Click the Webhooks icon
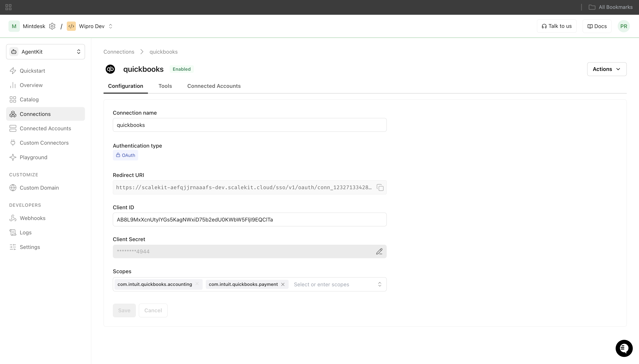This screenshot has height=364, width=639. tap(13, 218)
